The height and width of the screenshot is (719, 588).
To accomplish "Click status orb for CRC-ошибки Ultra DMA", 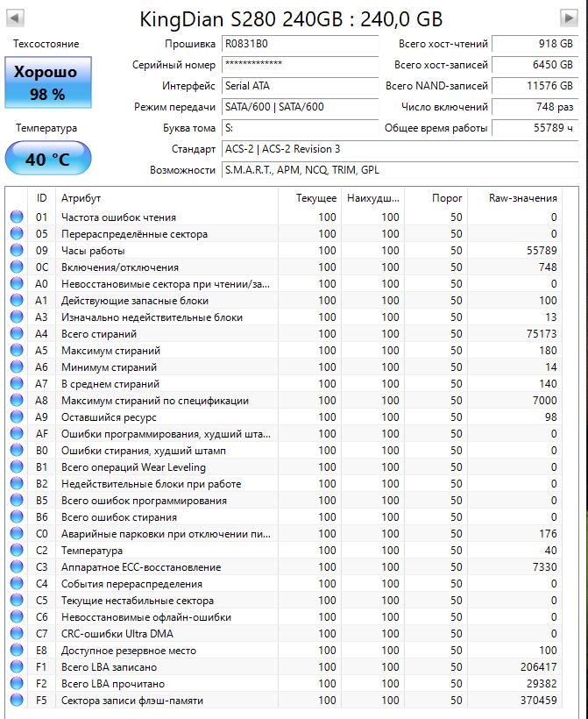I will click(17, 634).
